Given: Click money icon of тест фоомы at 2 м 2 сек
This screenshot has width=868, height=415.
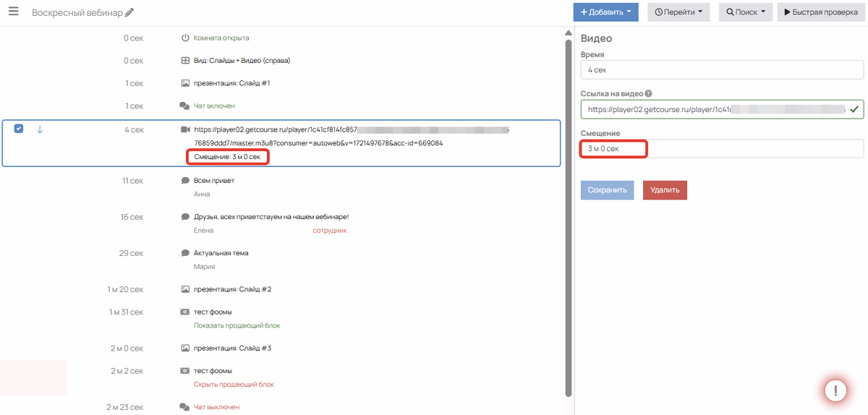Looking at the screenshot, I should point(185,372).
